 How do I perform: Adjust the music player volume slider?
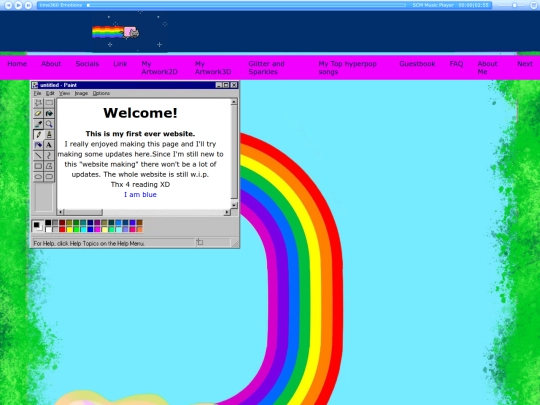pos(511,5)
